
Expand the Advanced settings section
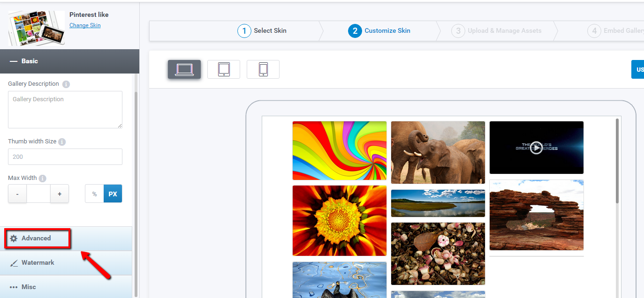pyautogui.click(x=37, y=238)
